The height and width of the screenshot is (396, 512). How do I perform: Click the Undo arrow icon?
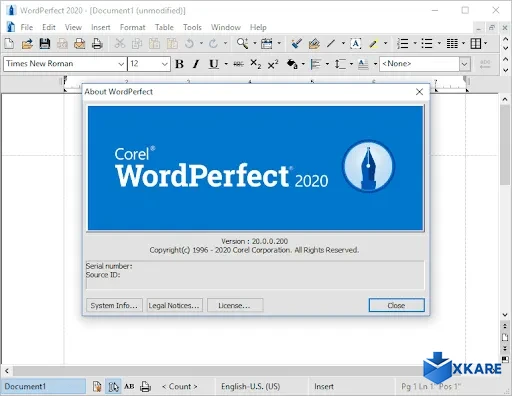(x=189, y=43)
